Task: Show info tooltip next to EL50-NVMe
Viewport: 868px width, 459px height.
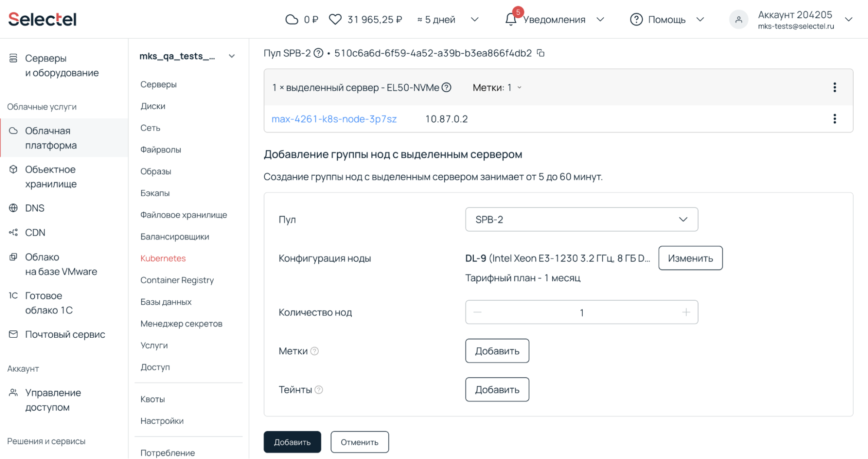Action: (x=446, y=87)
